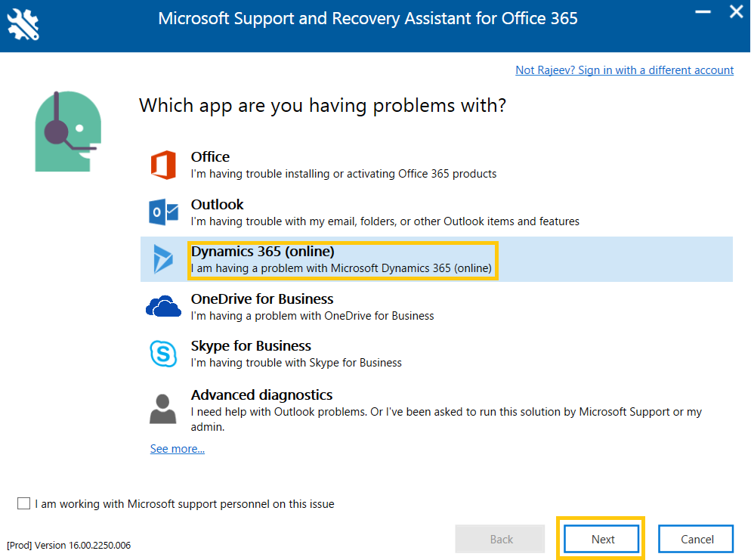Expand the See more options
The height and width of the screenshot is (560, 751).
tap(177, 448)
